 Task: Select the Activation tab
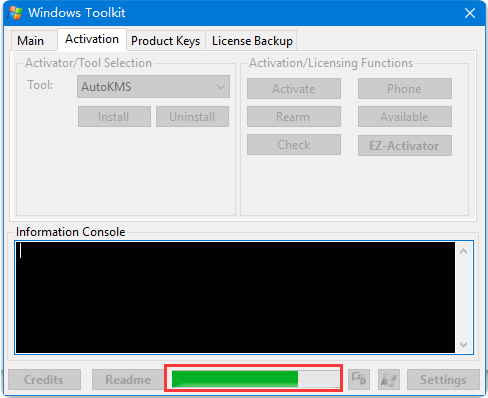(x=92, y=39)
